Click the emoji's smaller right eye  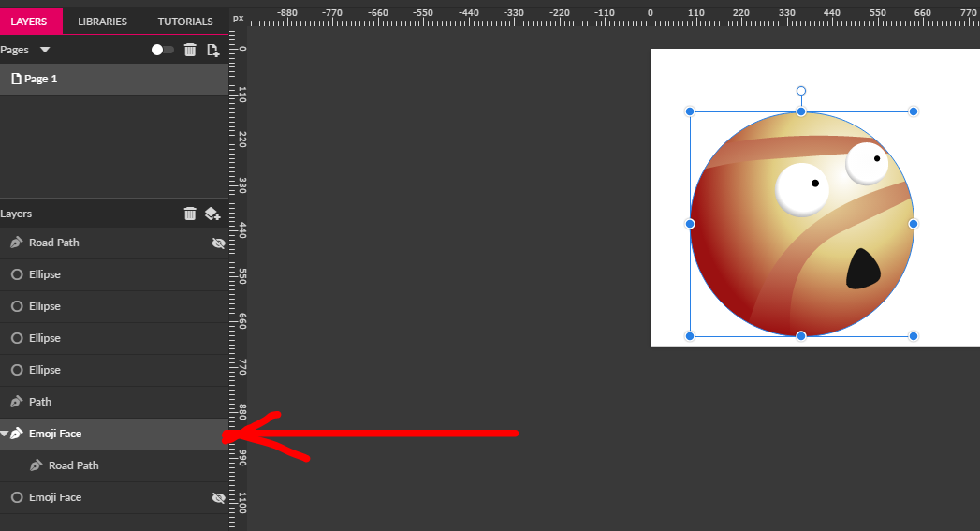point(867,163)
